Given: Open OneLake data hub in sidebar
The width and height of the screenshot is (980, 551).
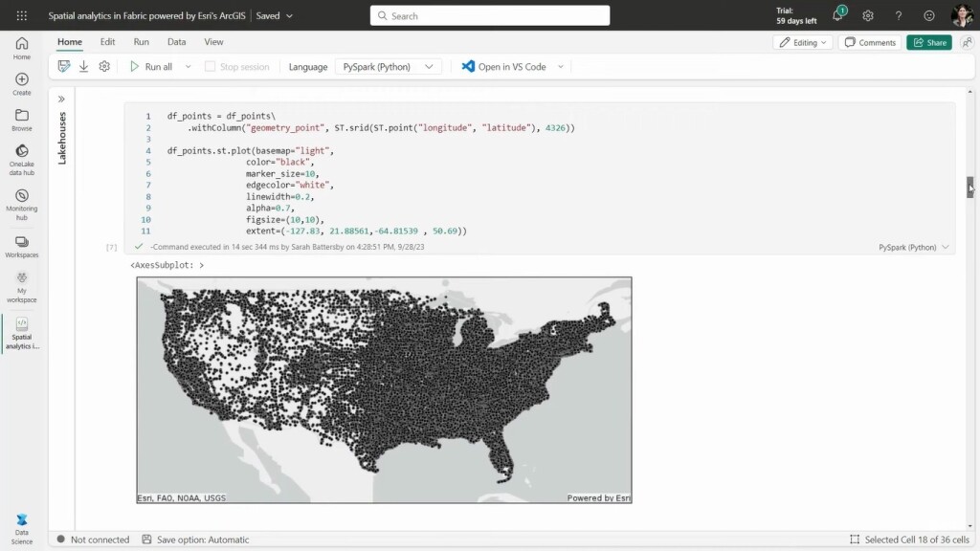Looking at the screenshot, I should 21,159.
